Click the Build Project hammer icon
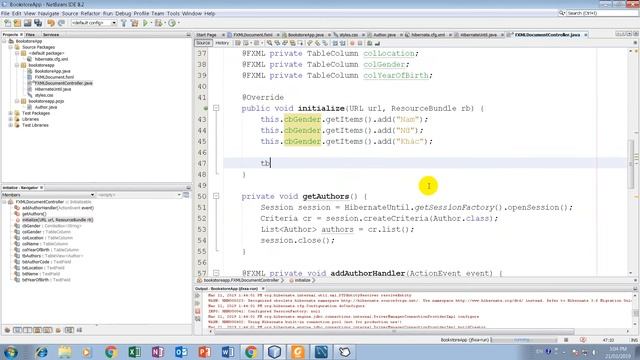Viewport: 640px width, 360px height. [124, 23]
